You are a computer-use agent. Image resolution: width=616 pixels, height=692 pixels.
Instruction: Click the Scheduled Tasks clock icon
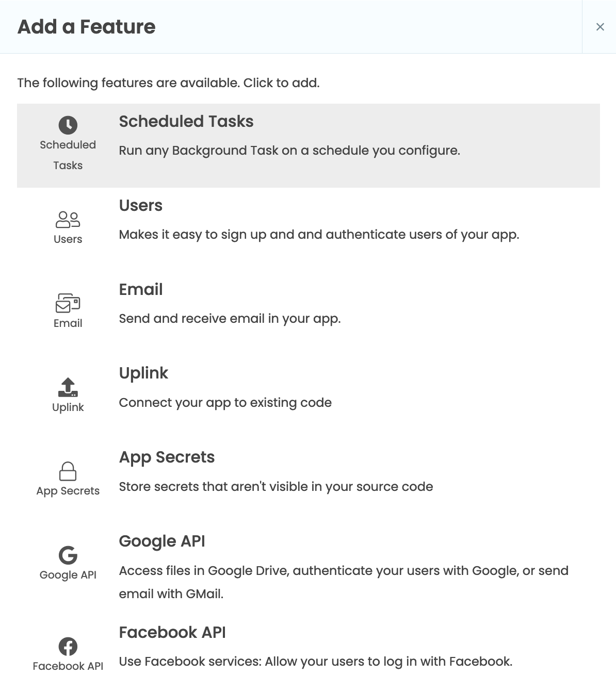68,125
